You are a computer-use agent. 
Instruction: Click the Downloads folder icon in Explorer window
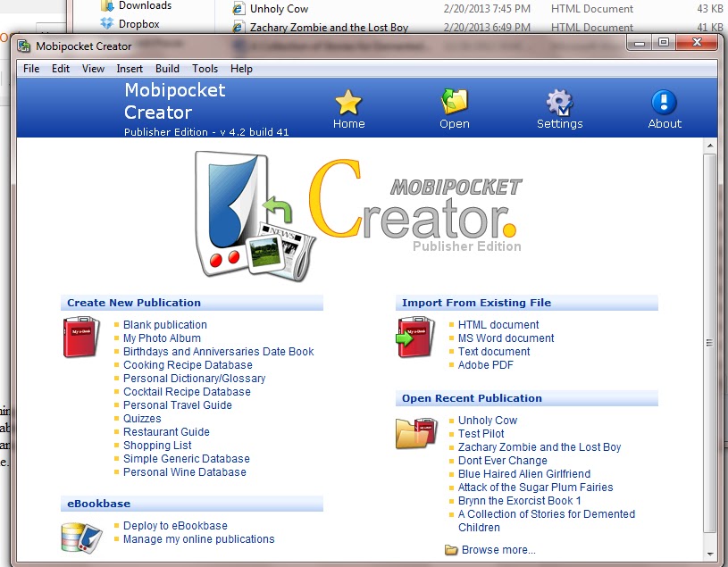click(107, 5)
